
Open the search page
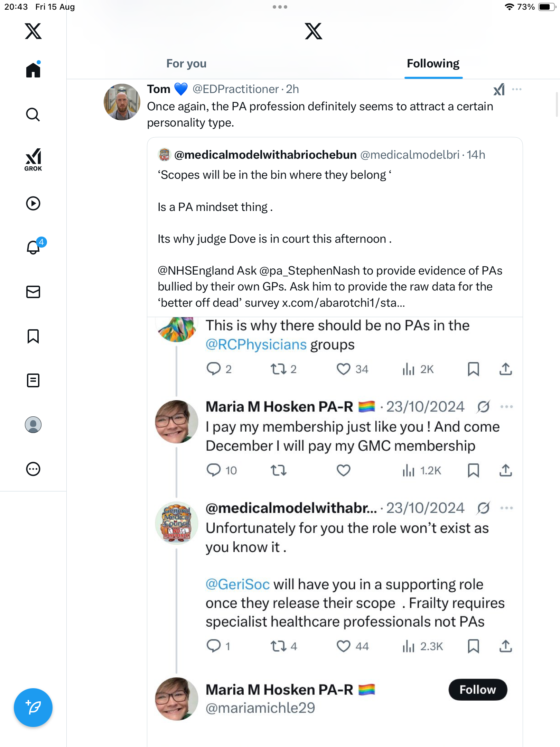click(x=33, y=115)
